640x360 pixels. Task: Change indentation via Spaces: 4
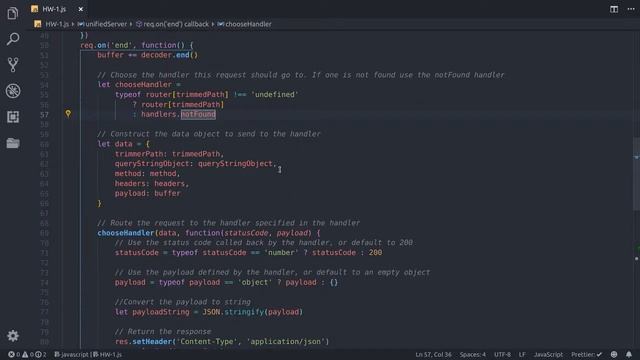473,354
